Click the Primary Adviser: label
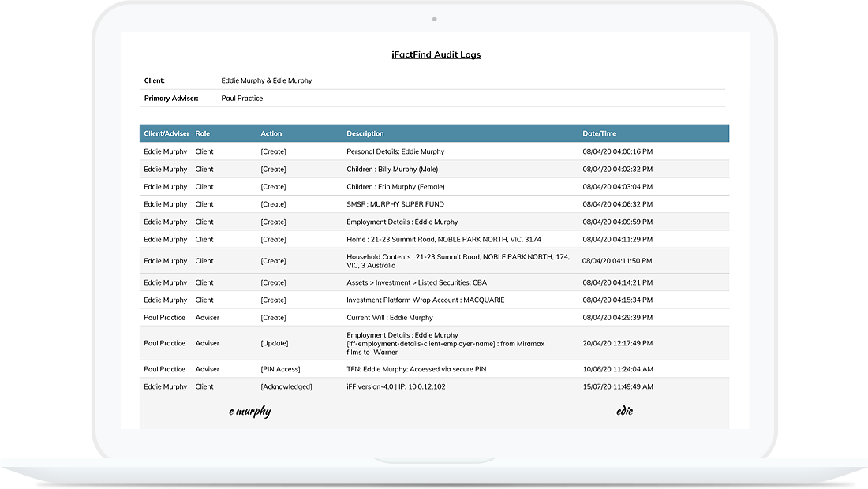The width and height of the screenshot is (868, 489). click(171, 99)
